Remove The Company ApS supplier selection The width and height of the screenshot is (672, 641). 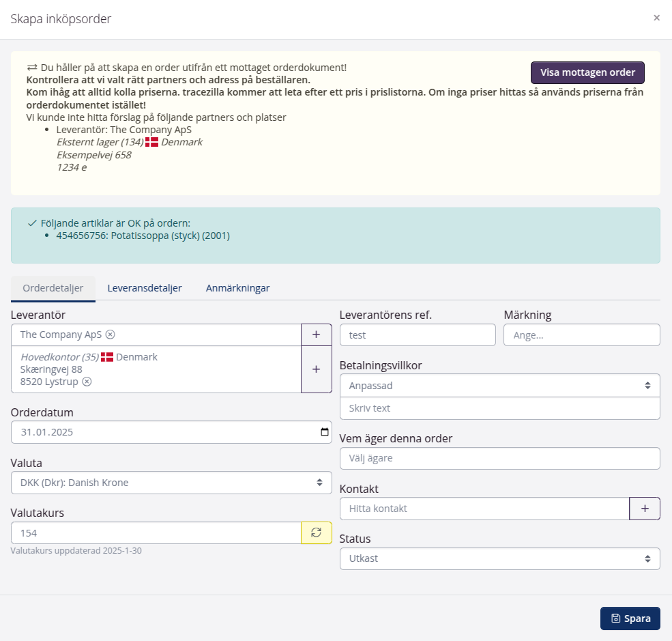pyautogui.click(x=111, y=334)
